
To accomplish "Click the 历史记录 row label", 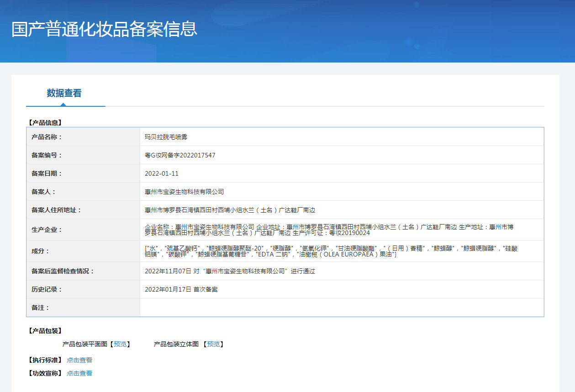I will (47, 289).
